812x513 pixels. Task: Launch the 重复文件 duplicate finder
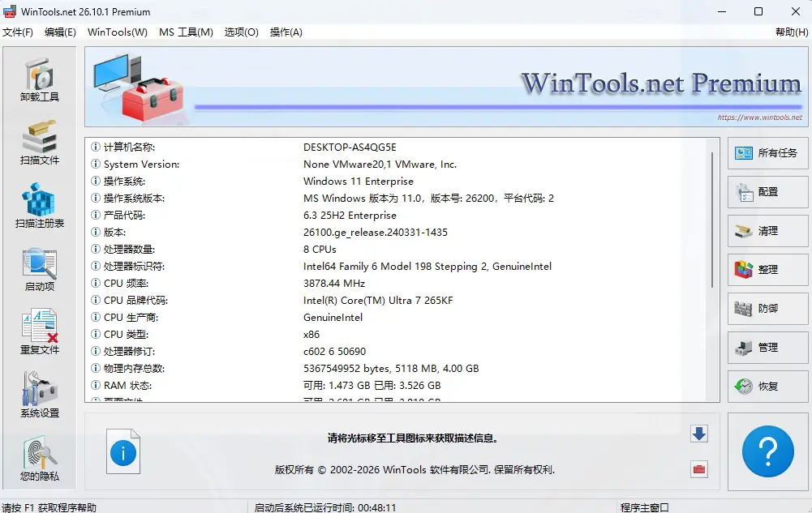click(x=40, y=332)
